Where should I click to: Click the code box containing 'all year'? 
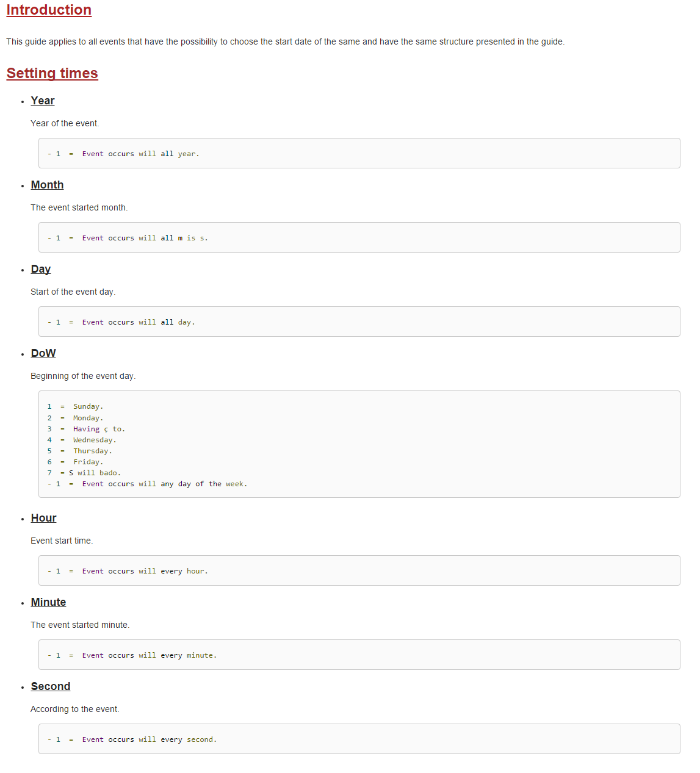[x=359, y=153]
